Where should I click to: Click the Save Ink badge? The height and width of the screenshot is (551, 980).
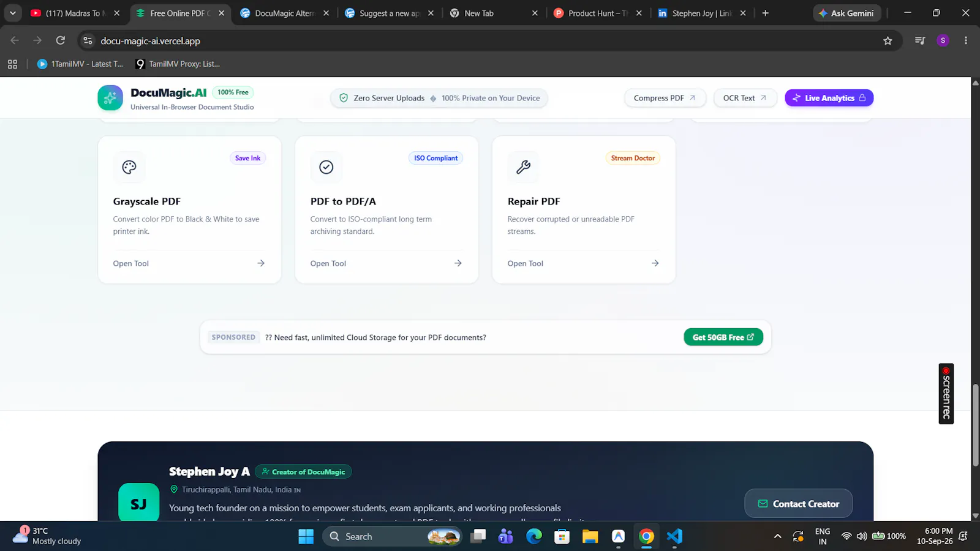pos(248,158)
